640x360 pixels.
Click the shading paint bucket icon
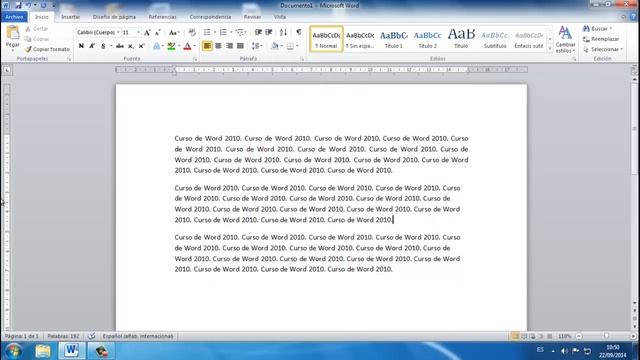point(275,46)
